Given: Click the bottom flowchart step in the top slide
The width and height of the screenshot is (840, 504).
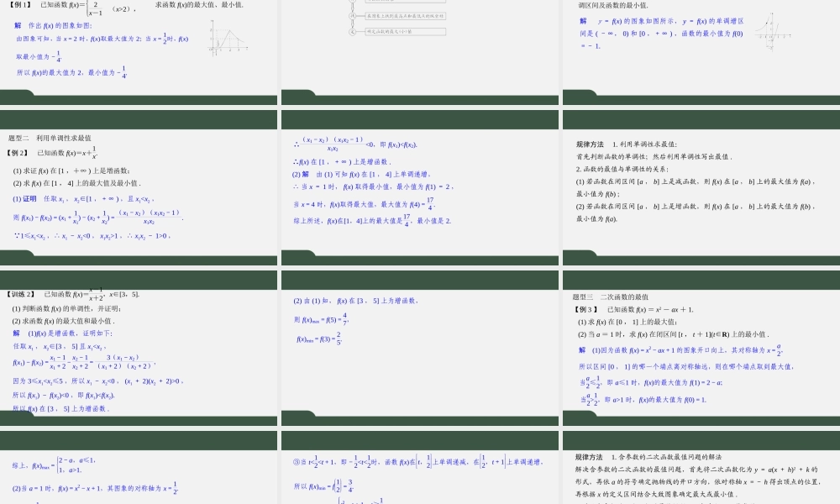Looking at the screenshot, I should (405, 31).
